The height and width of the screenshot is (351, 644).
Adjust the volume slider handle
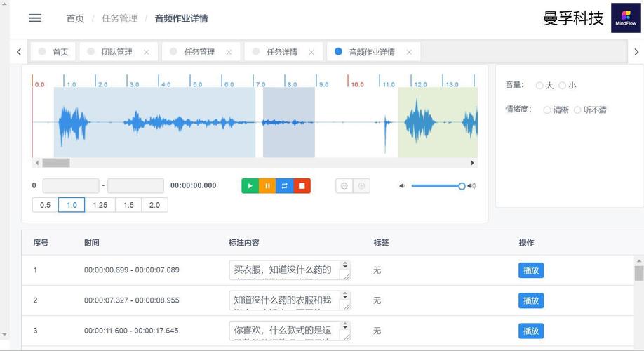[462, 186]
